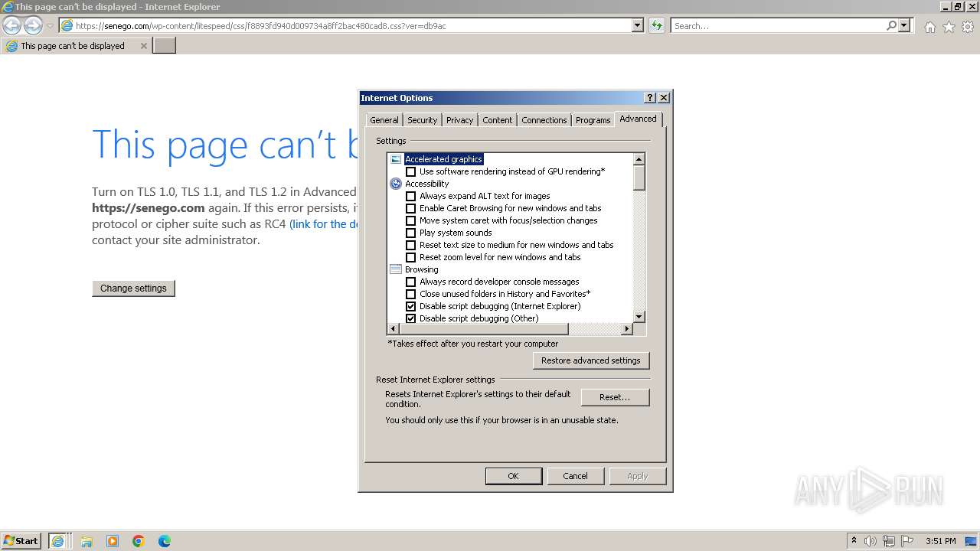Click Change settings on error page
This screenshot has width=980, height=551.
pos(133,289)
